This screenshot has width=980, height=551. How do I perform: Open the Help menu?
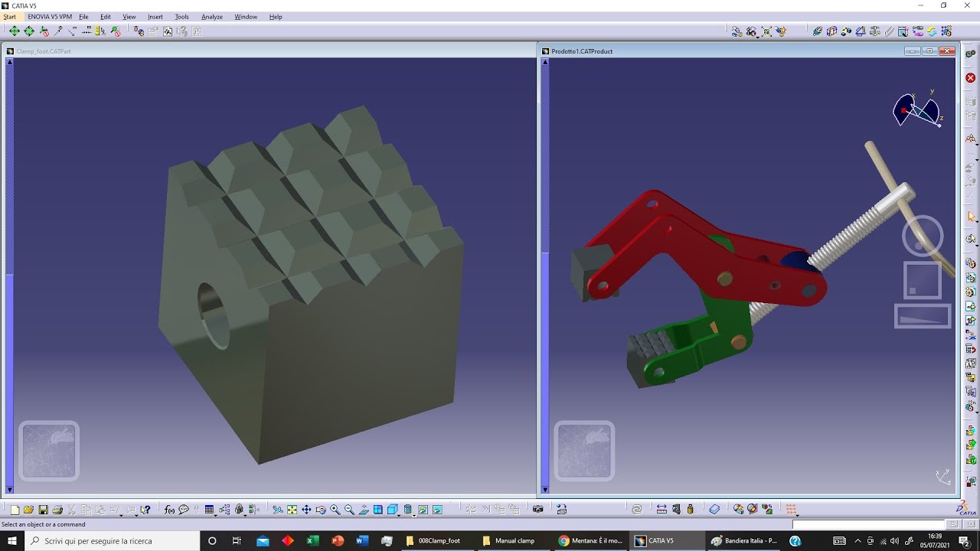[276, 17]
